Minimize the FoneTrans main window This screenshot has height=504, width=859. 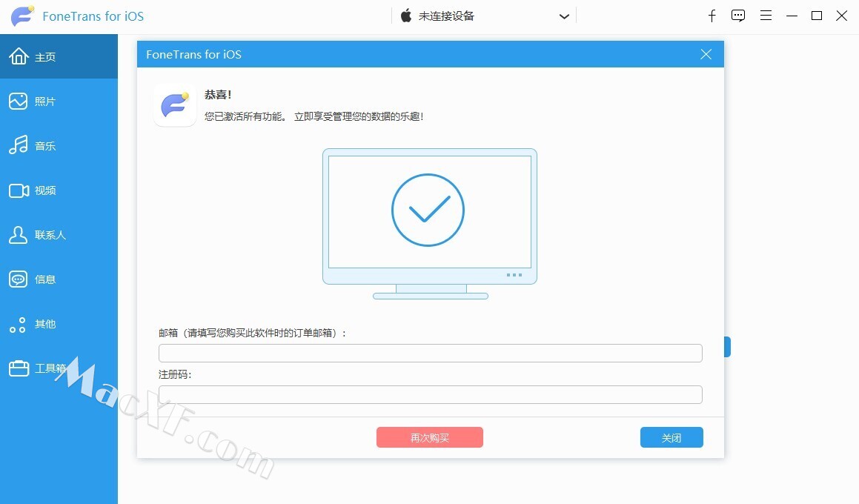coord(792,16)
